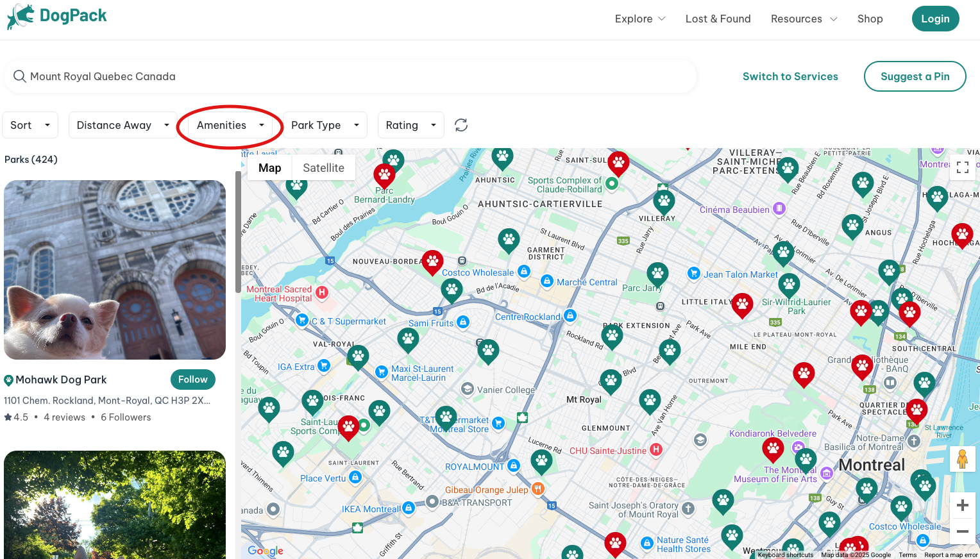
Task: Click the Login button
Action: pos(935,19)
